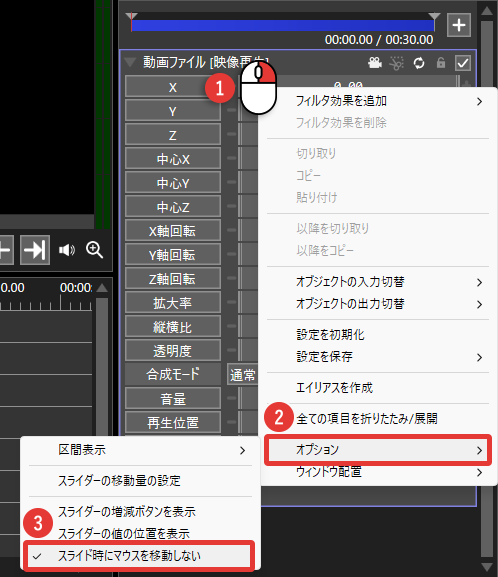Click the Z軸回転 parameter button
The image size is (498, 577).
point(173,278)
